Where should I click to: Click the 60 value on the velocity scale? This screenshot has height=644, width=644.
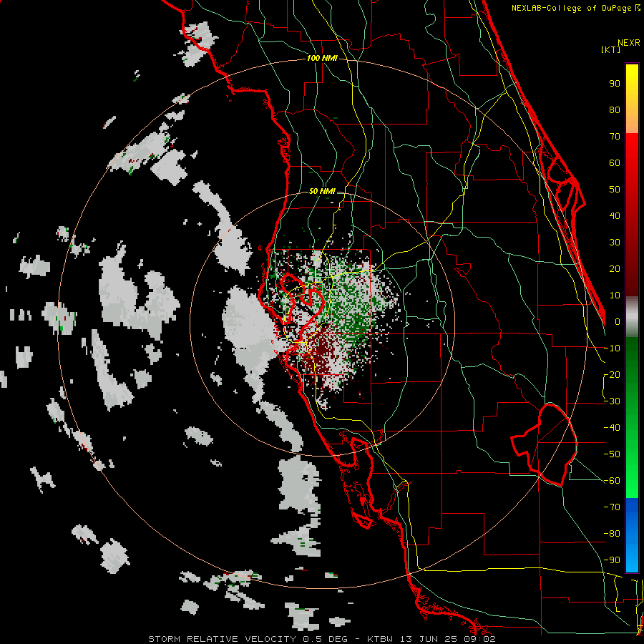(615, 163)
